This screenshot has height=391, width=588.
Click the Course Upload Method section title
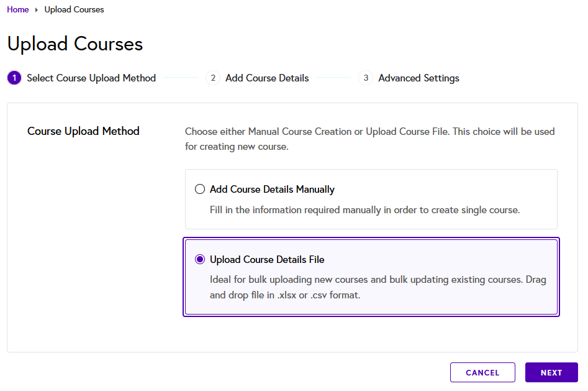(83, 131)
